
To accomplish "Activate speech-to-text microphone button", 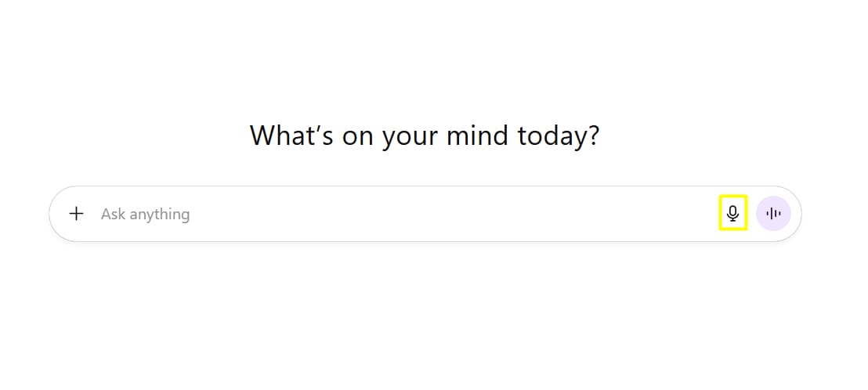I will (732, 213).
